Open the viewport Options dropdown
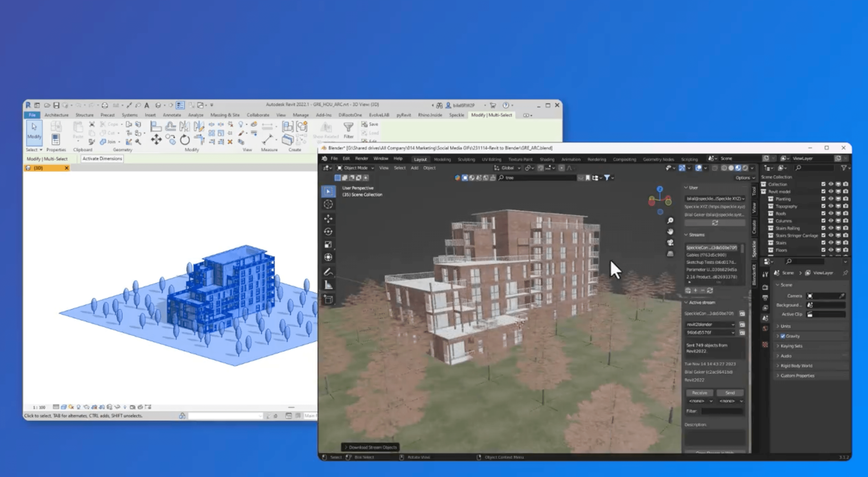The height and width of the screenshot is (477, 868). [745, 178]
